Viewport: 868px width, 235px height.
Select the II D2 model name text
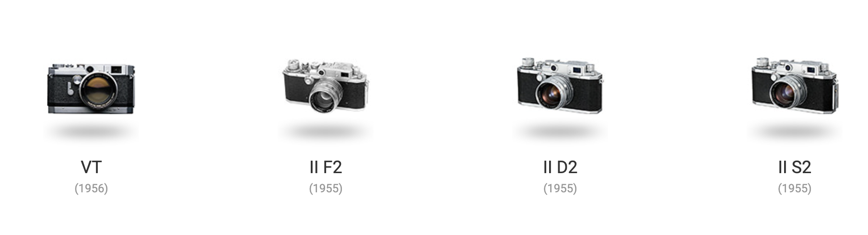pos(560,167)
